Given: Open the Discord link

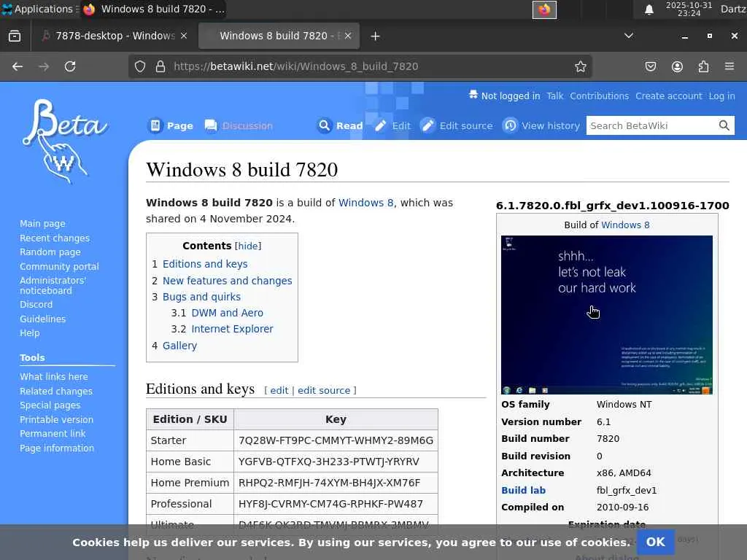Looking at the screenshot, I should pyautogui.click(x=36, y=304).
